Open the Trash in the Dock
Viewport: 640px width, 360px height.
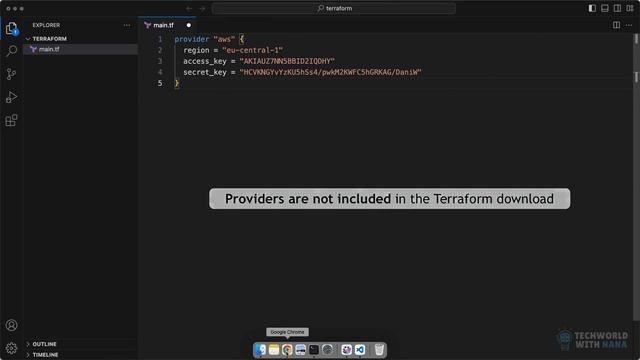[379, 350]
